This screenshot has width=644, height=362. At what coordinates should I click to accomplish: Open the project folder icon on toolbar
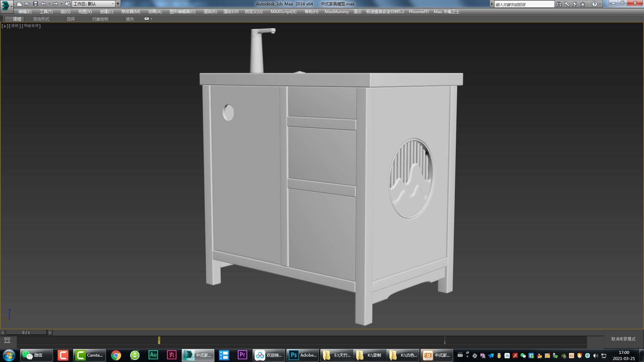click(x=68, y=4)
